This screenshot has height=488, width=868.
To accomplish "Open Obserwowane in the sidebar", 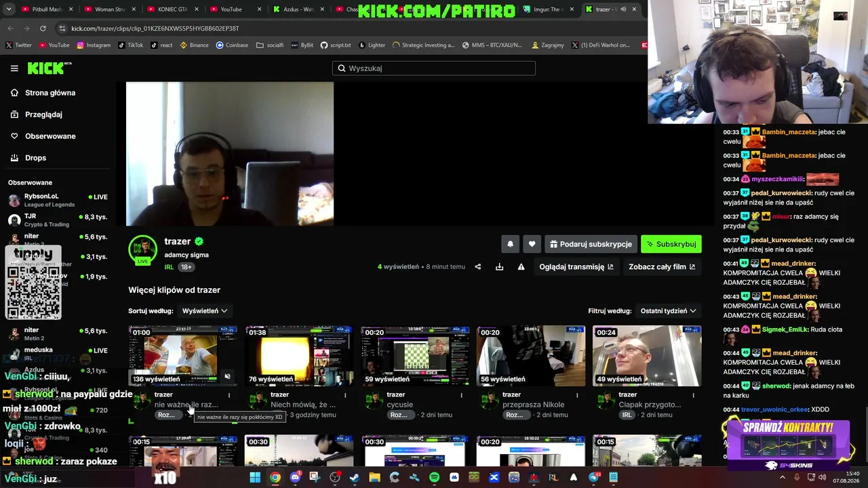I will pos(43,136).
